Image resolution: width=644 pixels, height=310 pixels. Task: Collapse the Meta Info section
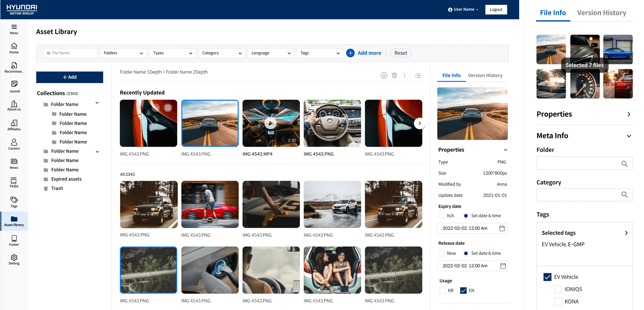coord(629,136)
